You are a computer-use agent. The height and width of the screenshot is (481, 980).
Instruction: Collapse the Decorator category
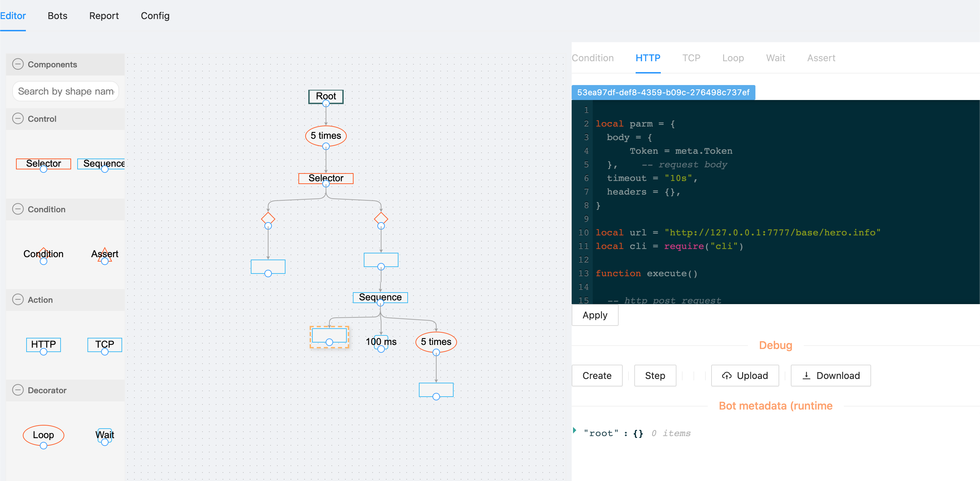point(18,390)
